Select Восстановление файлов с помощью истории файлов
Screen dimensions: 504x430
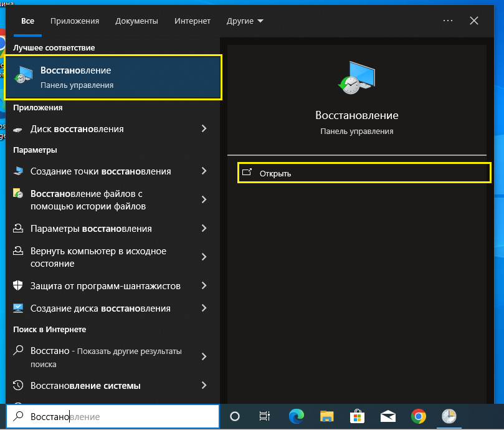coord(113,199)
